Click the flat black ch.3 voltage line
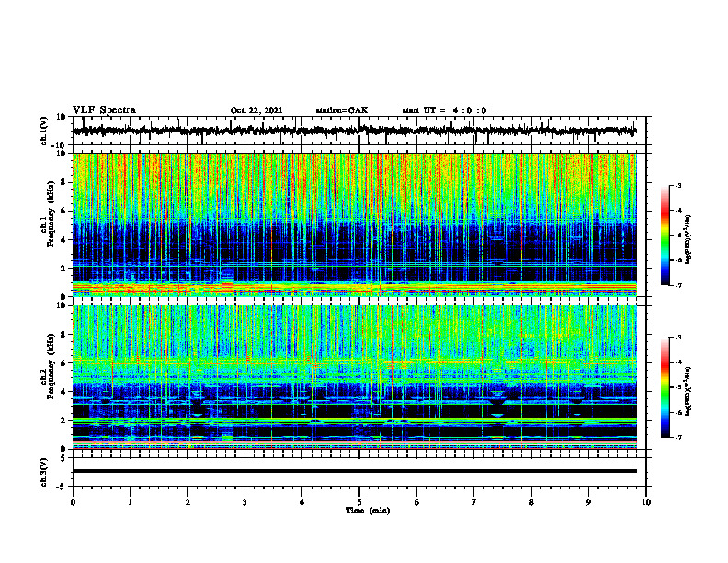The height and width of the screenshot is (563, 728). [x=354, y=471]
